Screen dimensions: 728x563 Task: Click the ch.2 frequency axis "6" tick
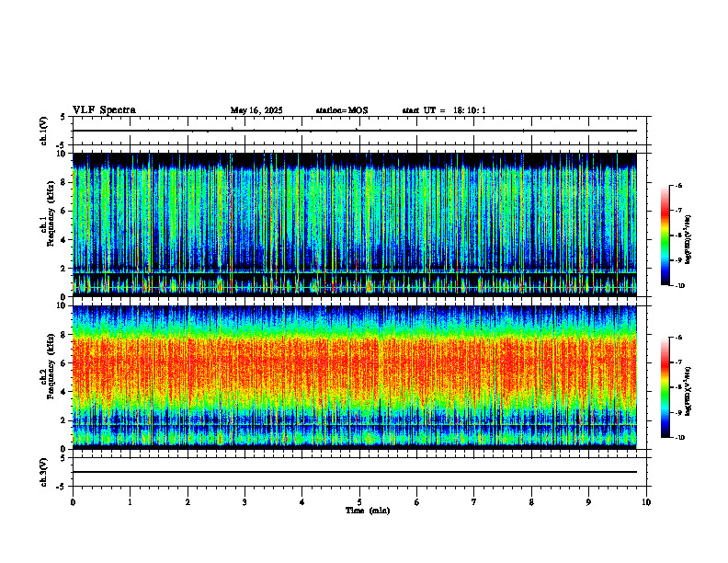[64, 363]
